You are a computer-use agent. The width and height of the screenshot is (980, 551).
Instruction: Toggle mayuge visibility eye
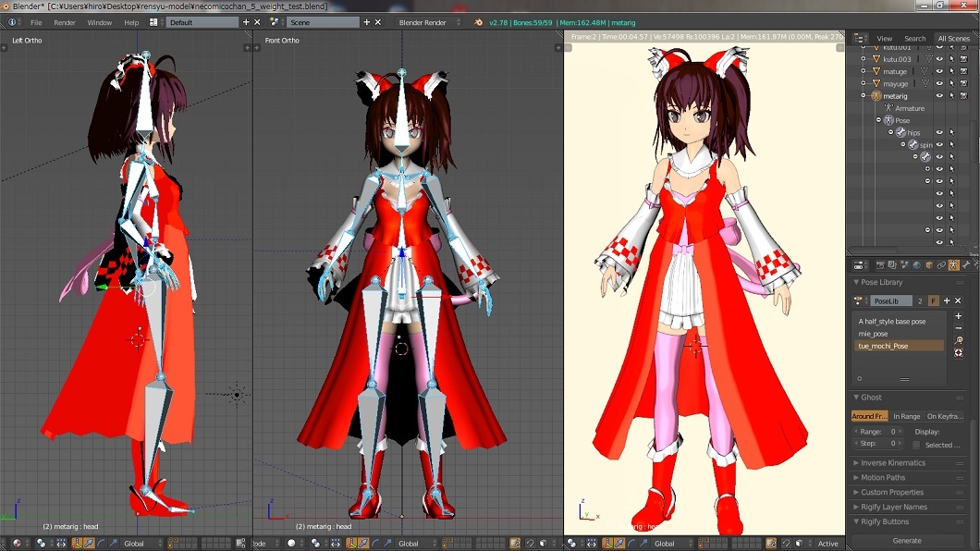point(939,84)
